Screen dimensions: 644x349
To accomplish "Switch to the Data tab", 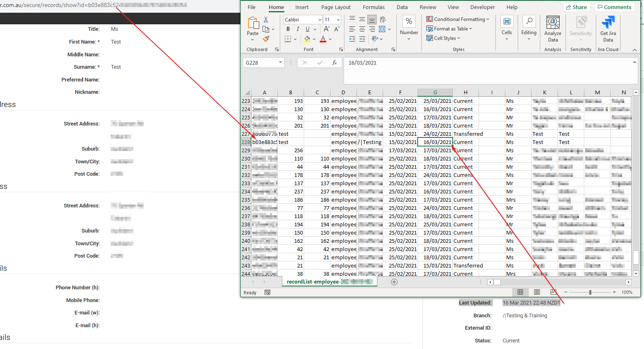I will tap(402, 7).
